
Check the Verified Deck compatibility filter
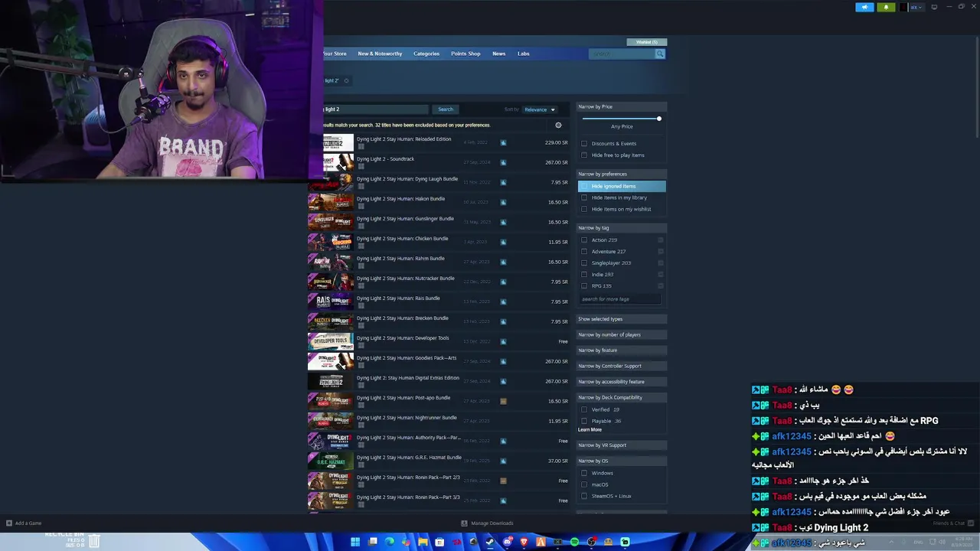coord(584,409)
